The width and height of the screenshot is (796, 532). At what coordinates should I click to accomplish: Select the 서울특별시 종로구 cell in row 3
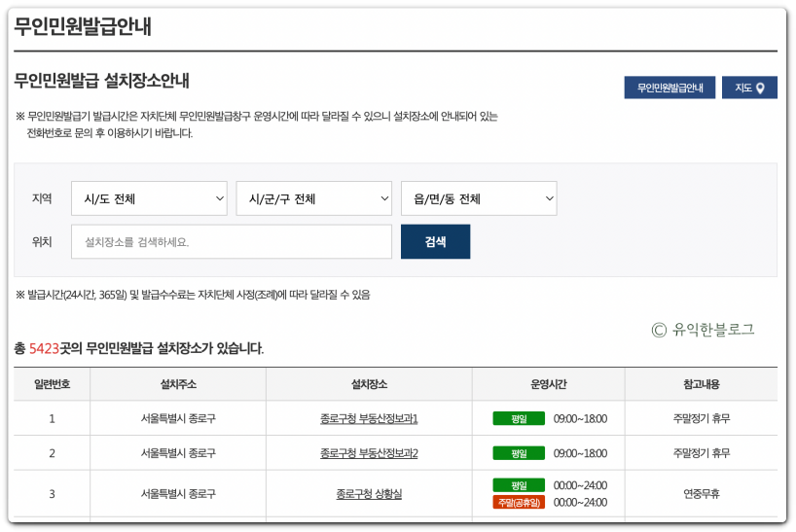178,494
